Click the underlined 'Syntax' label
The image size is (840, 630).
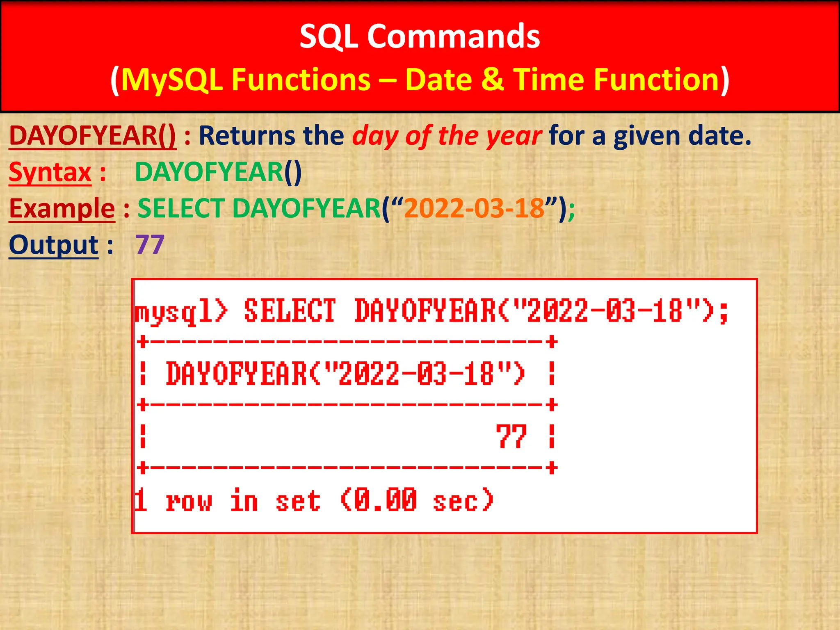[50, 172]
